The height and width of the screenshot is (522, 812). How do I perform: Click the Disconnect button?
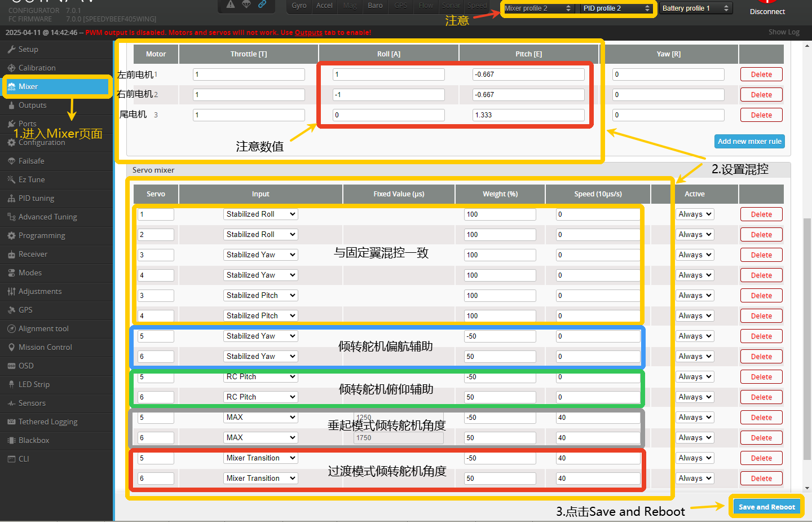(x=767, y=11)
